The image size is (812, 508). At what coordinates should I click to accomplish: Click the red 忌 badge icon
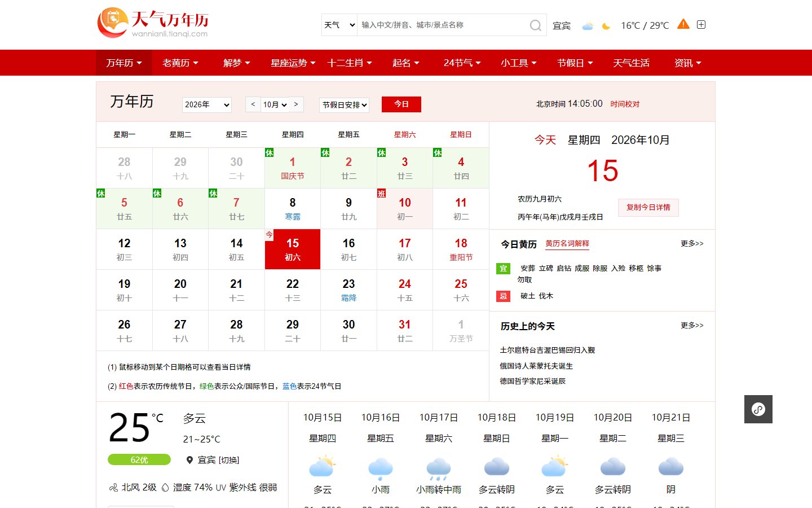(503, 296)
